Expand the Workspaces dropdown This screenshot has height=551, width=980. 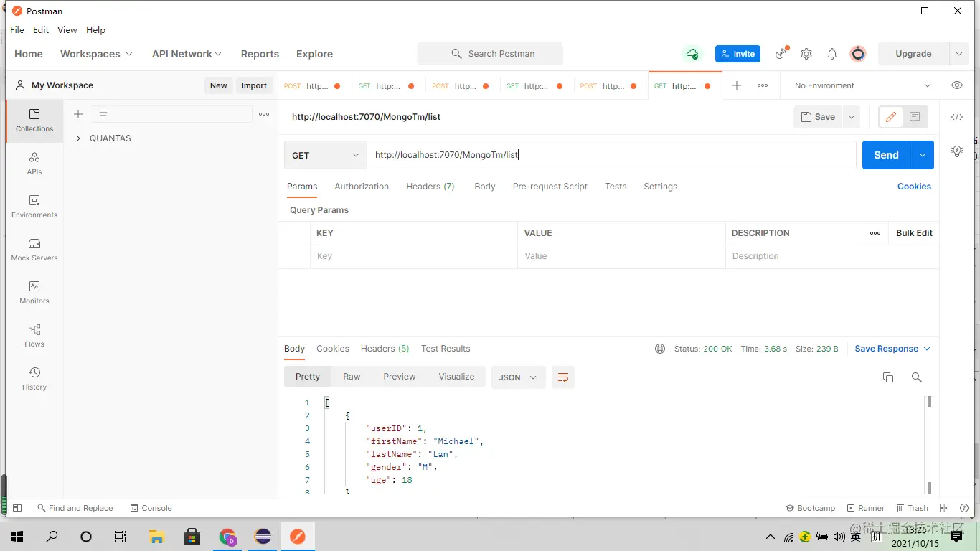96,54
